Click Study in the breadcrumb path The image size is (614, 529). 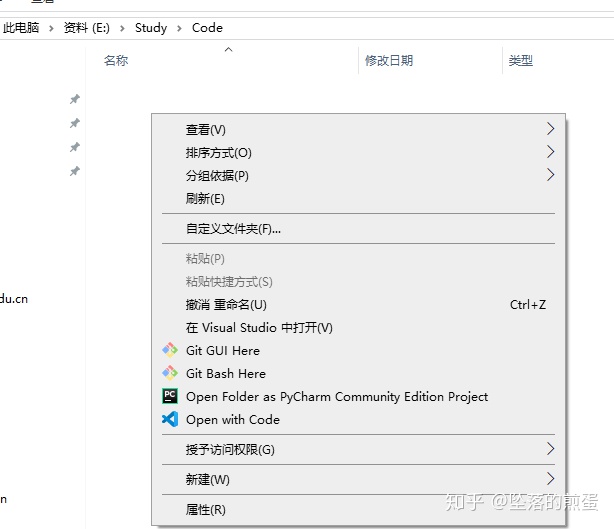[151, 28]
